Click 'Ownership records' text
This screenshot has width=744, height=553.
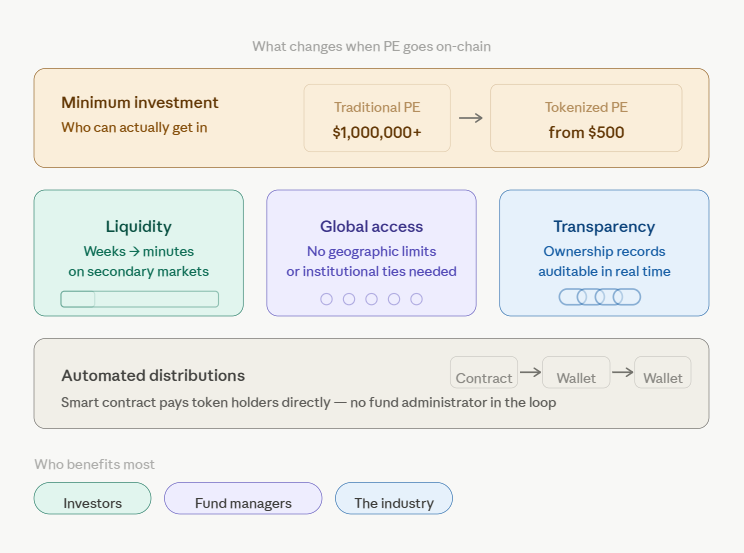pos(604,251)
